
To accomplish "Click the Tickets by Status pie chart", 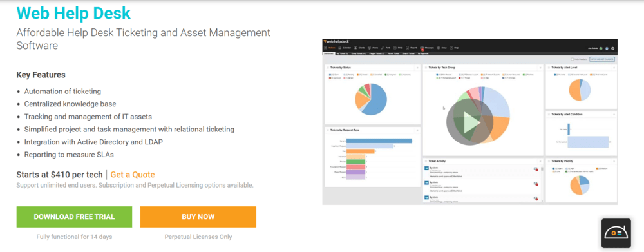I will click(x=371, y=99).
